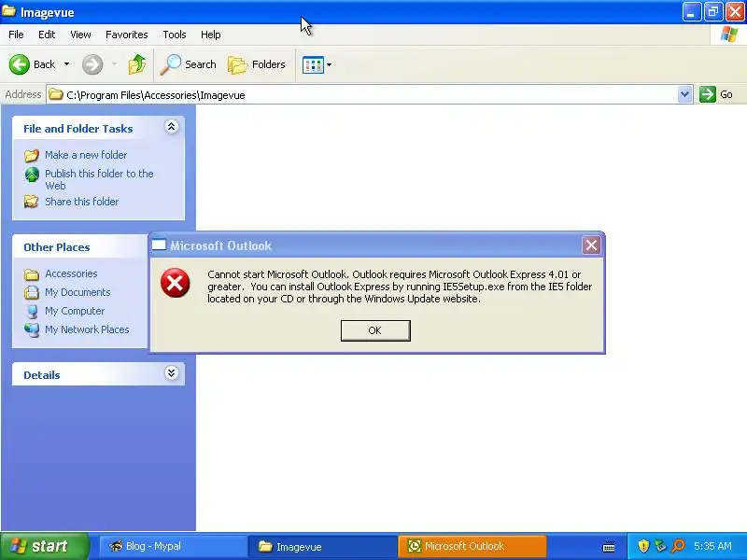Click the security shield tray icon
Viewport: 747px width, 560px height.
coord(643,546)
